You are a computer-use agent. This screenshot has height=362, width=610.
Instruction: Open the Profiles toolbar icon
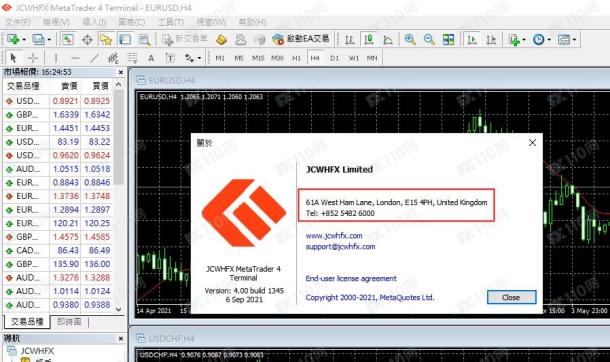(x=38, y=39)
